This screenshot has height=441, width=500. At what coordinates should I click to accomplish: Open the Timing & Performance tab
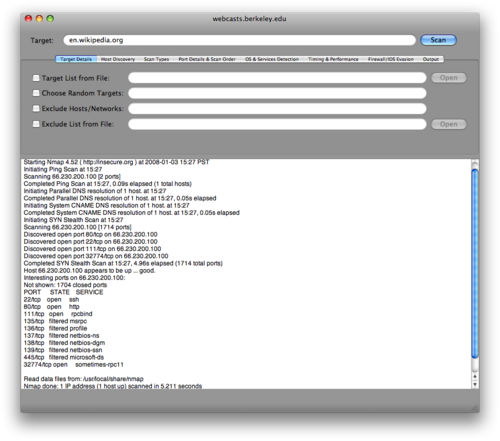point(333,59)
